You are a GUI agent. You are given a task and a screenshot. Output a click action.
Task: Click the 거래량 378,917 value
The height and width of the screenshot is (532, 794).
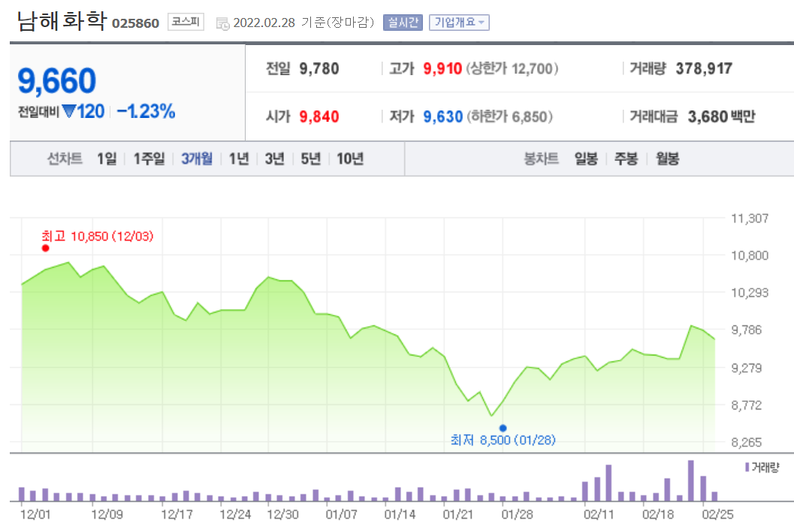click(704, 69)
